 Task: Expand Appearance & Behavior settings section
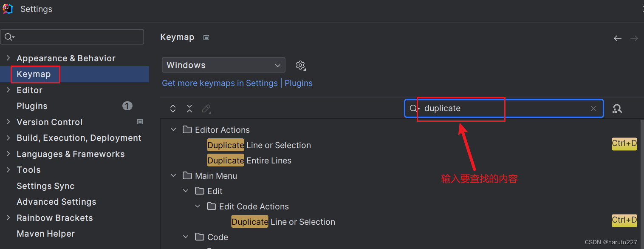coord(8,58)
